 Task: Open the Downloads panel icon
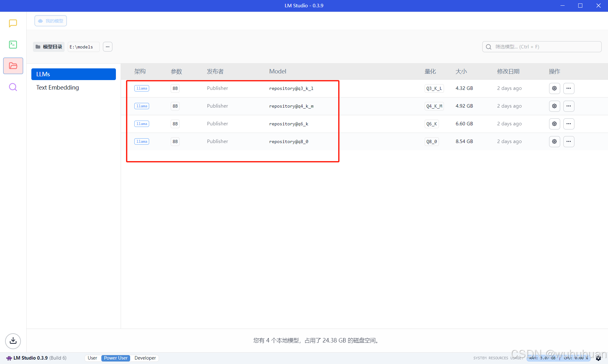click(x=13, y=341)
